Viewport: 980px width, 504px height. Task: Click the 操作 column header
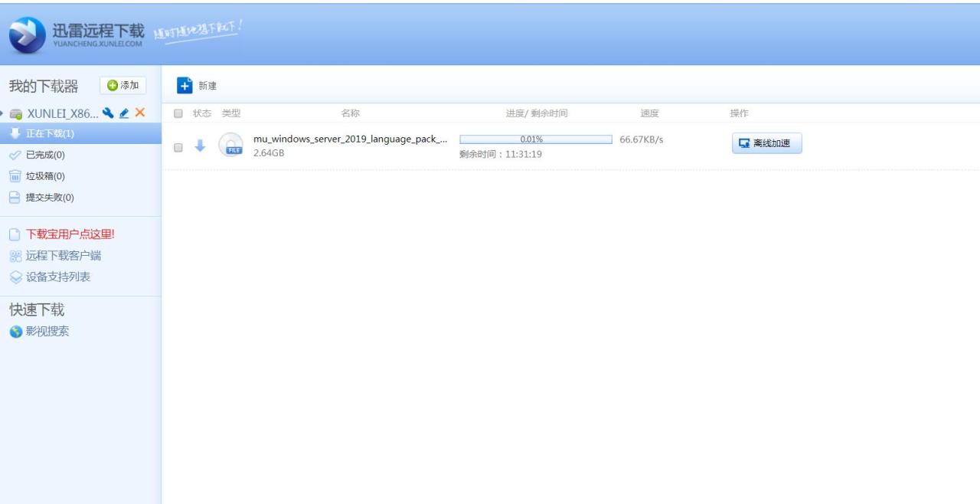coord(739,113)
